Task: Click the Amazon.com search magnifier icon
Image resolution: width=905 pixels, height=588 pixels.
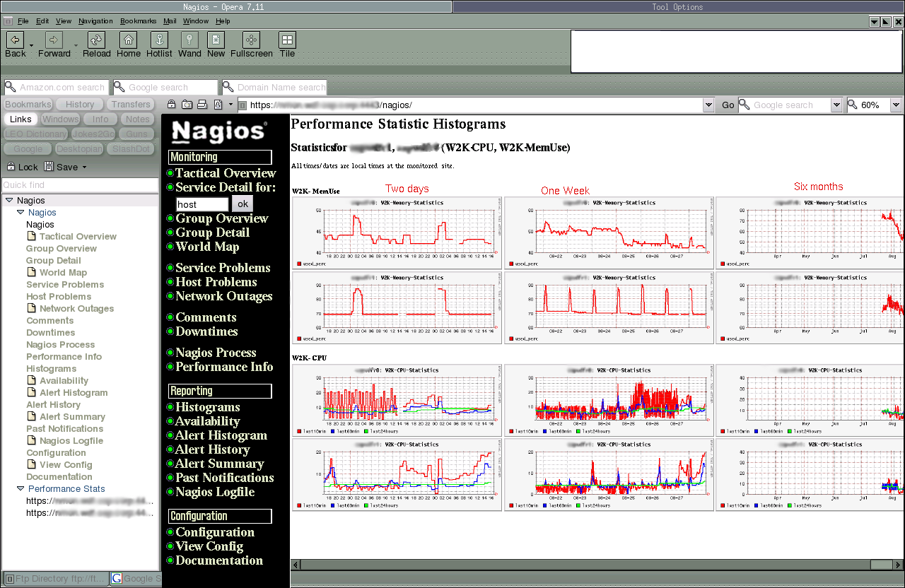Action: tap(11, 88)
